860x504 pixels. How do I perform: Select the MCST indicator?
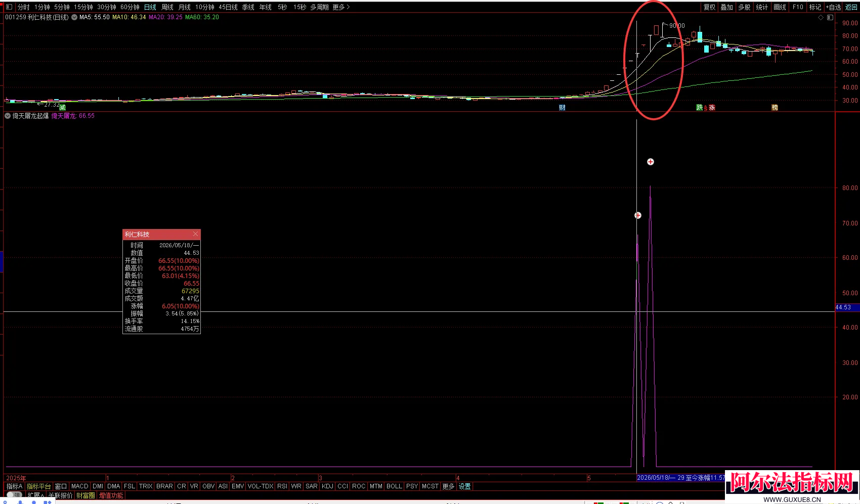click(430, 486)
